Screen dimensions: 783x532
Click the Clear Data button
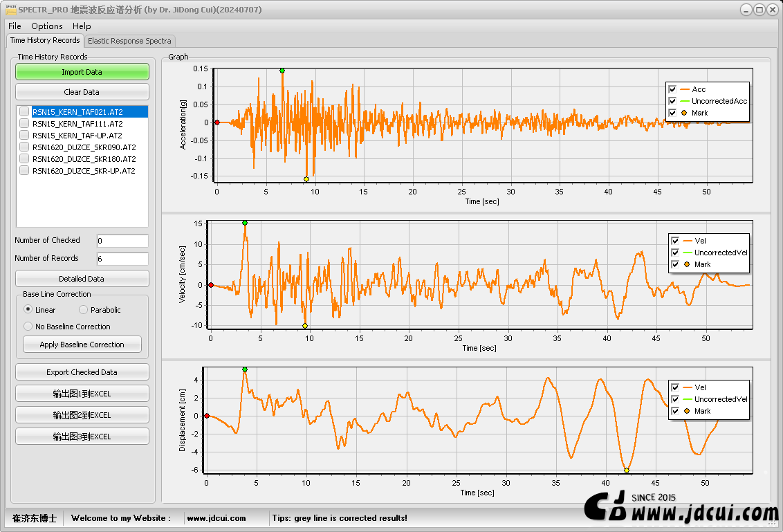pyautogui.click(x=82, y=92)
